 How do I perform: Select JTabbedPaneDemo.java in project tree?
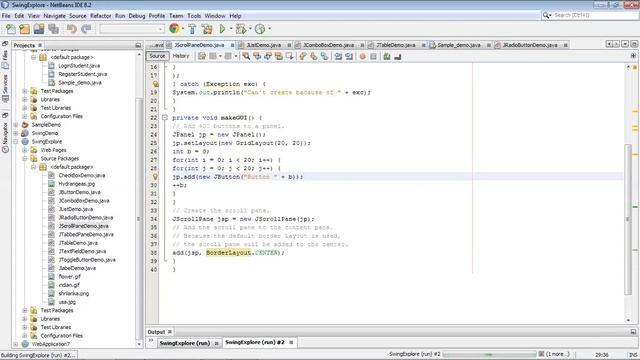pyautogui.click(x=86, y=234)
